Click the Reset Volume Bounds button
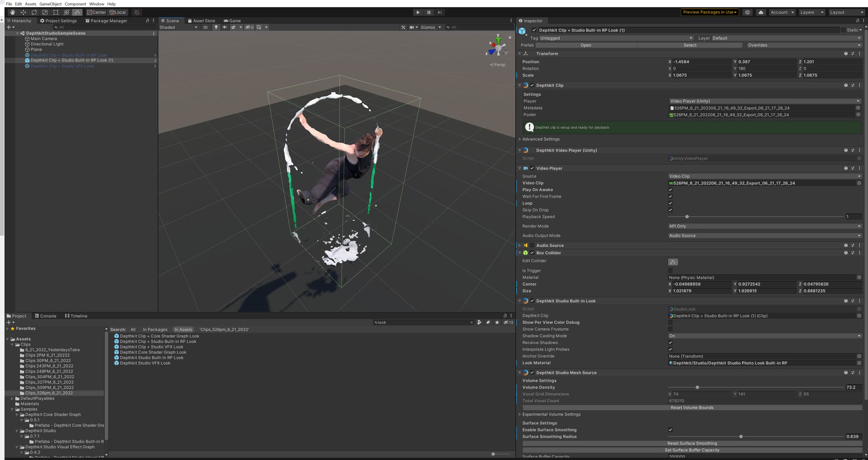This screenshot has height=460, width=868. 692,408
